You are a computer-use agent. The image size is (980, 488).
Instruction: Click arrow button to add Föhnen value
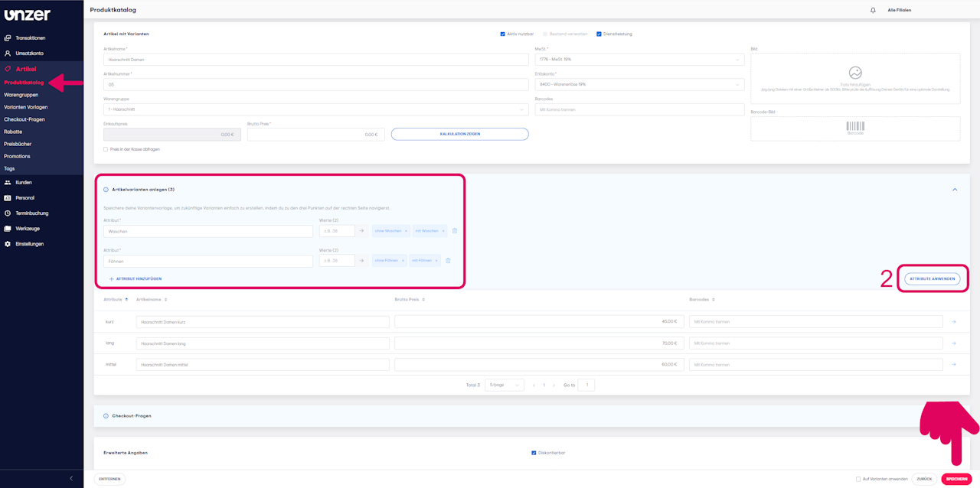(362, 261)
